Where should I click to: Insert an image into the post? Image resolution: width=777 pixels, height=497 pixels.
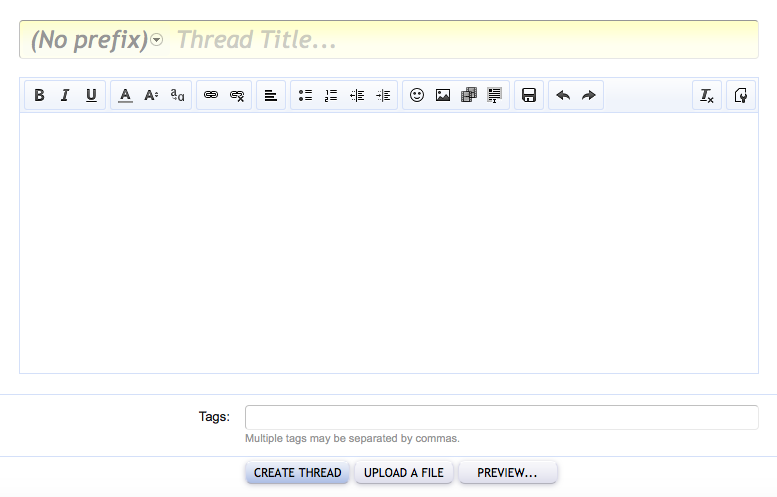pyautogui.click(x=443, y=96)
